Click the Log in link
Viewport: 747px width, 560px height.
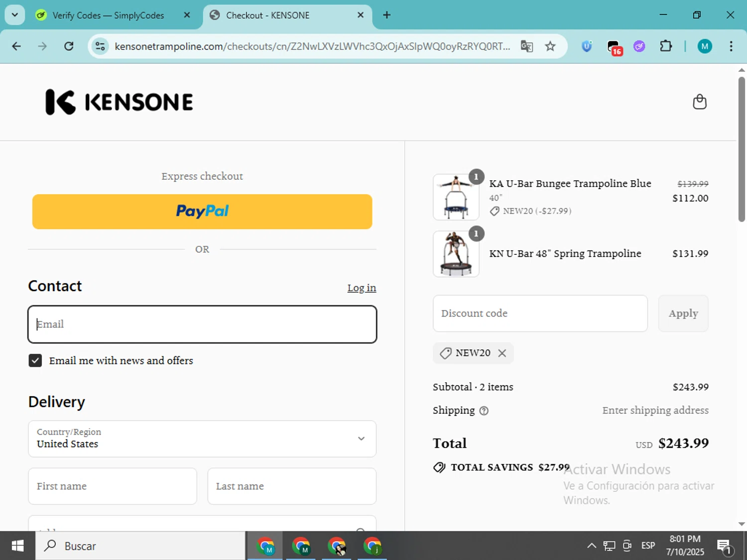pyautogui.click(x=362, y=288)
